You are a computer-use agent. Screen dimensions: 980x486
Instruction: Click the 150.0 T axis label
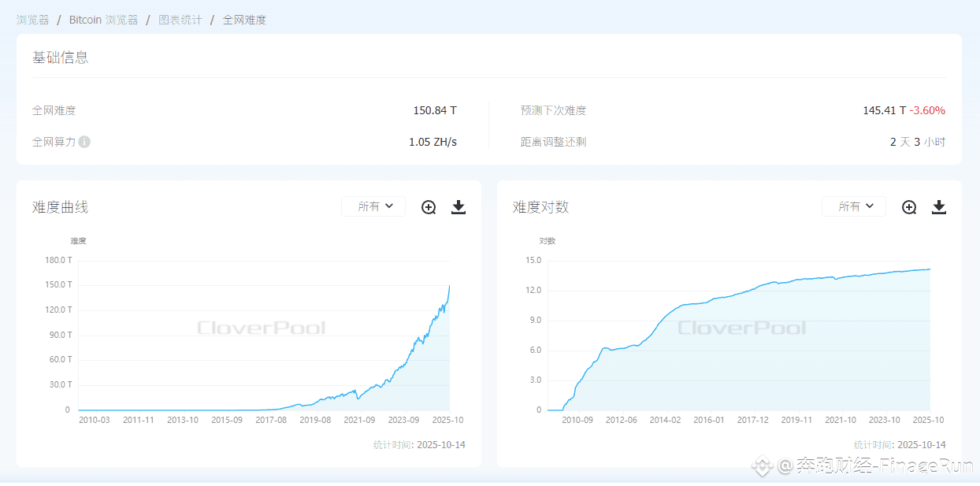click(x=59, y=284)
